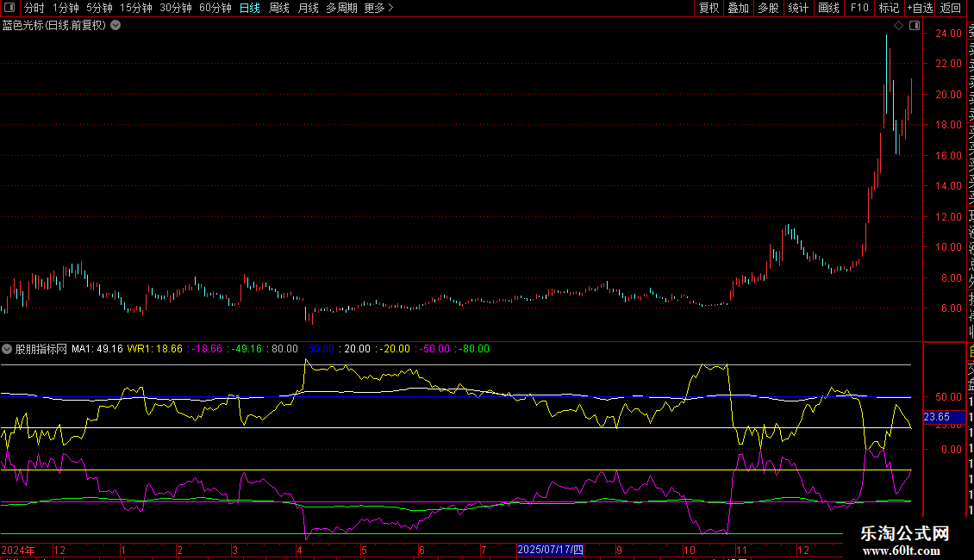Viewport: 974px width, 560px height.
Task: Open the 更多 periods expander
Action: pyautogui.click(x=378, y=8)
